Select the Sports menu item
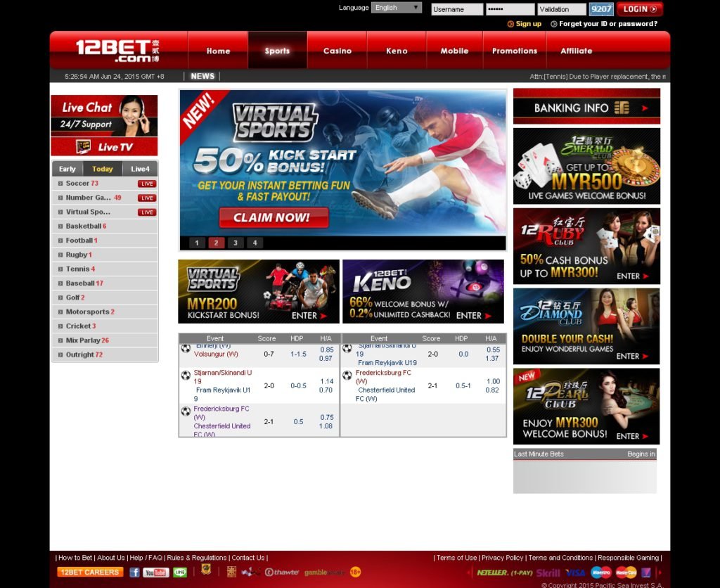This screenshot has height=588, width=720. 277,51
